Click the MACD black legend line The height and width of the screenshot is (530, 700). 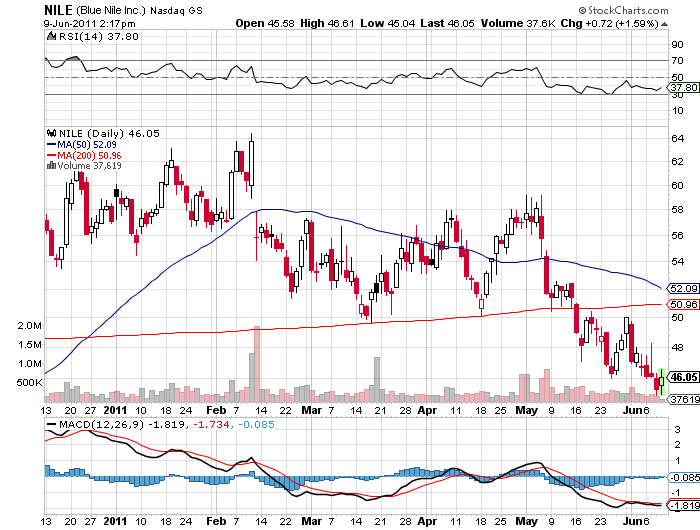tap(51, 425)
